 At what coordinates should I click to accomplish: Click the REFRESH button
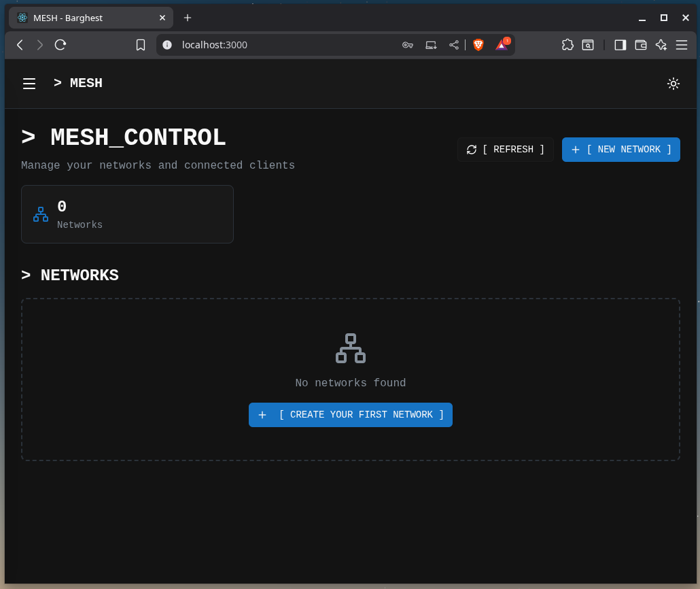click(x=505, y=150)
